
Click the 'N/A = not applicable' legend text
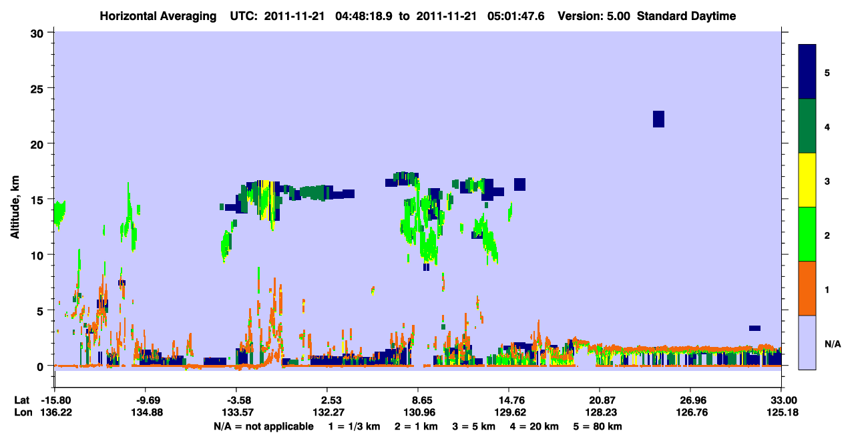(263, 426)
